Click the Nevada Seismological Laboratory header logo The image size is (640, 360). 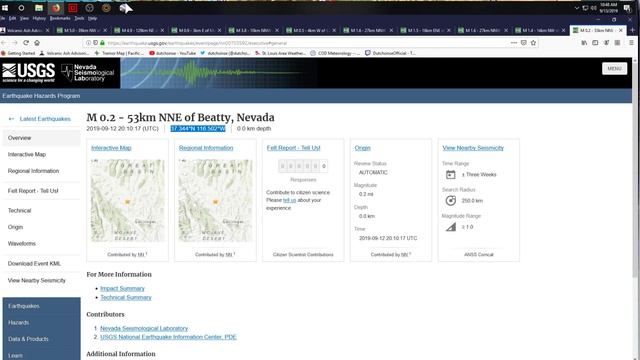click(88, 73)
